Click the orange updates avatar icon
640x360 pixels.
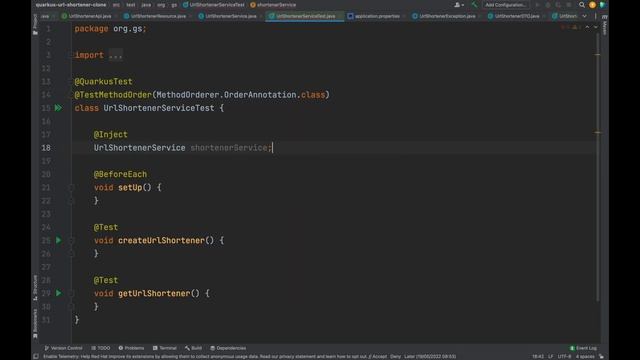(x=592, y=5)
